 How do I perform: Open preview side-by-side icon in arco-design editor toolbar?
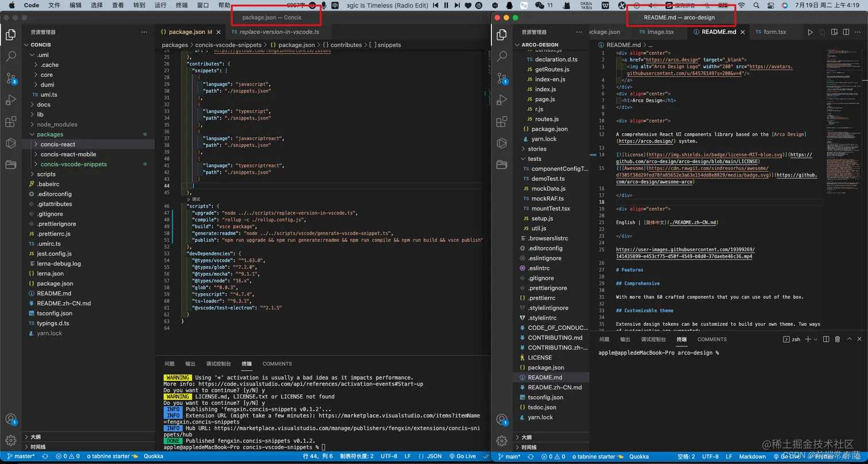pyautogui.click(x=834, y=32)
